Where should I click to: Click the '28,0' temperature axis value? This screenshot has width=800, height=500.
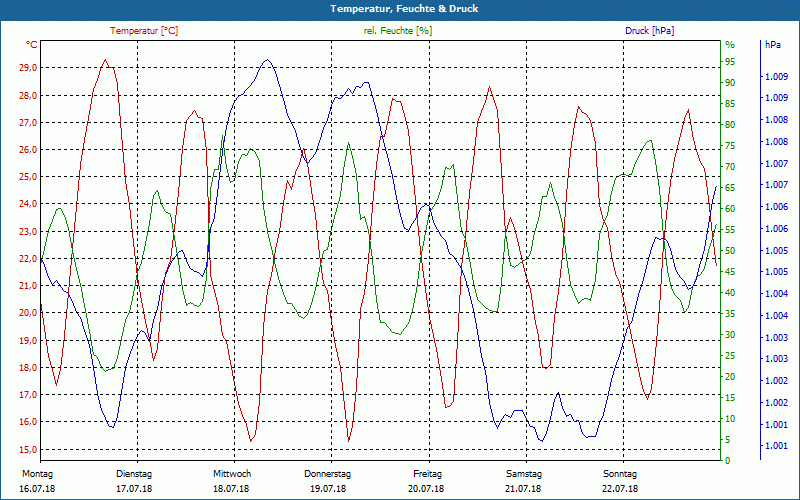28,95
